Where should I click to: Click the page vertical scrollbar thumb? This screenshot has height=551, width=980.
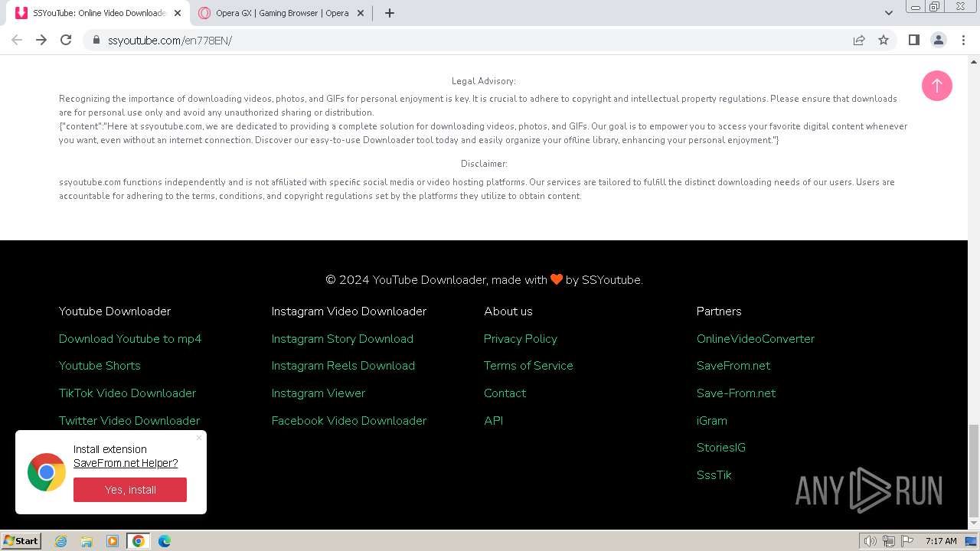[x=974, y=471]
